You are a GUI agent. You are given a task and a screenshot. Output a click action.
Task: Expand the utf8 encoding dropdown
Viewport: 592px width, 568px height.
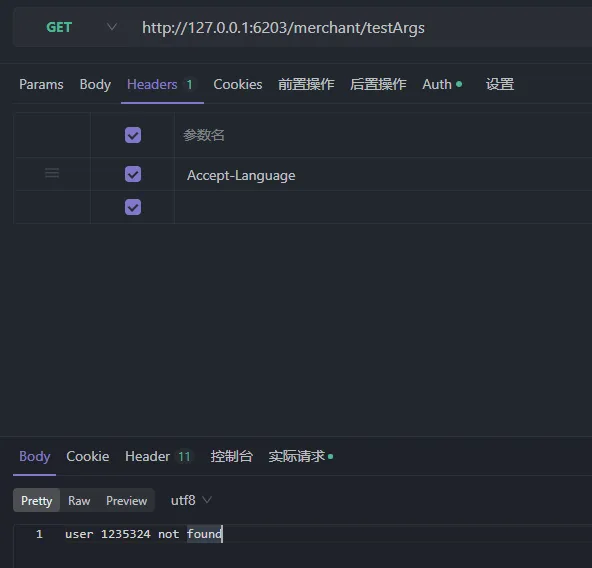[191, 500]
